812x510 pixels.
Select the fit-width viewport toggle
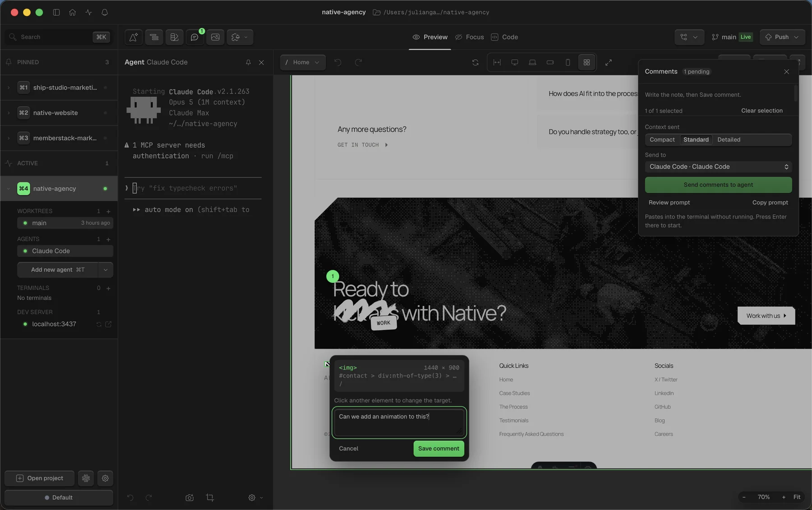(497, 62)
